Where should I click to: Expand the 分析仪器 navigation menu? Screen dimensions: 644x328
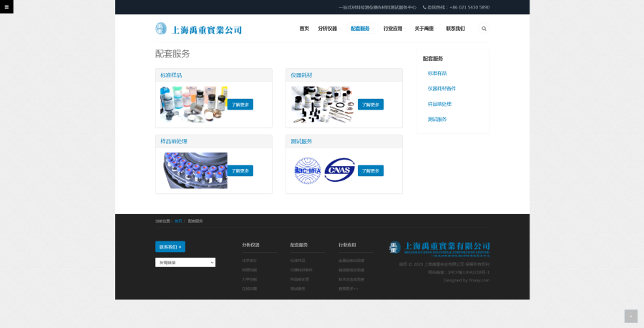coord(327,29)
